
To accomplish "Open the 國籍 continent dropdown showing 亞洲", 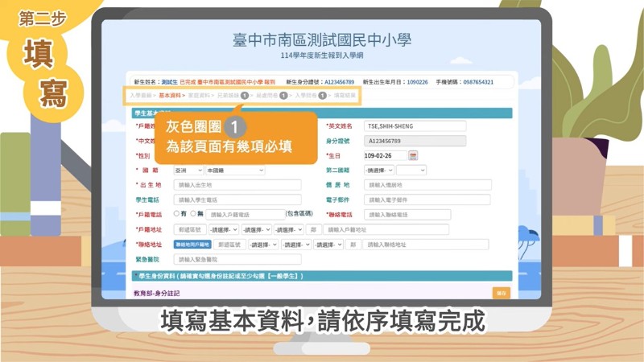I will click(188, 171).
